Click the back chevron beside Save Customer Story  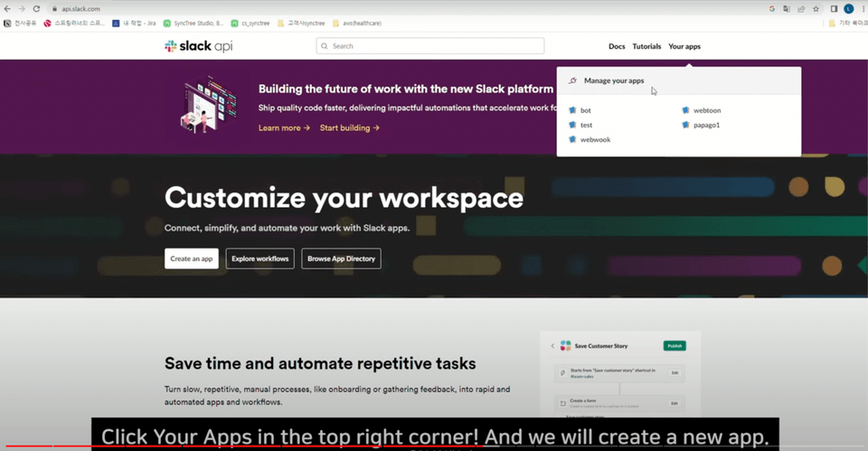pyautogui.click(x=552, y=346)
